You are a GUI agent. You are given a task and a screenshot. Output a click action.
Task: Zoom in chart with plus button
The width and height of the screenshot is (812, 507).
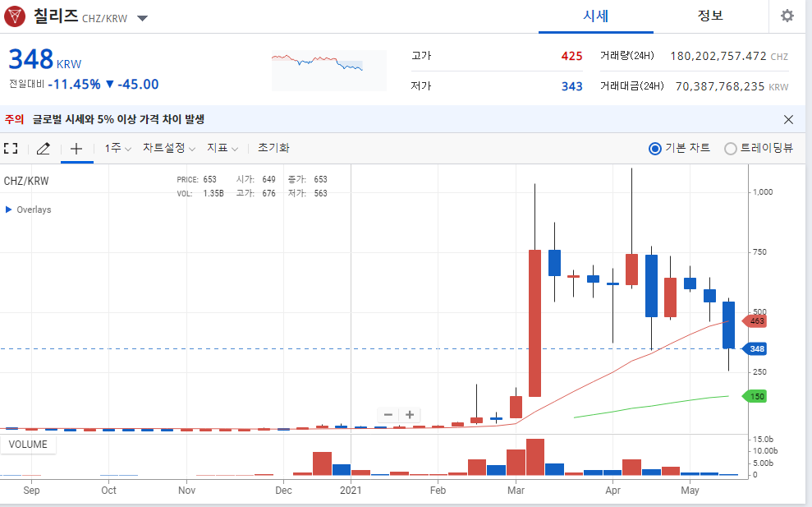tap(409, 415)
